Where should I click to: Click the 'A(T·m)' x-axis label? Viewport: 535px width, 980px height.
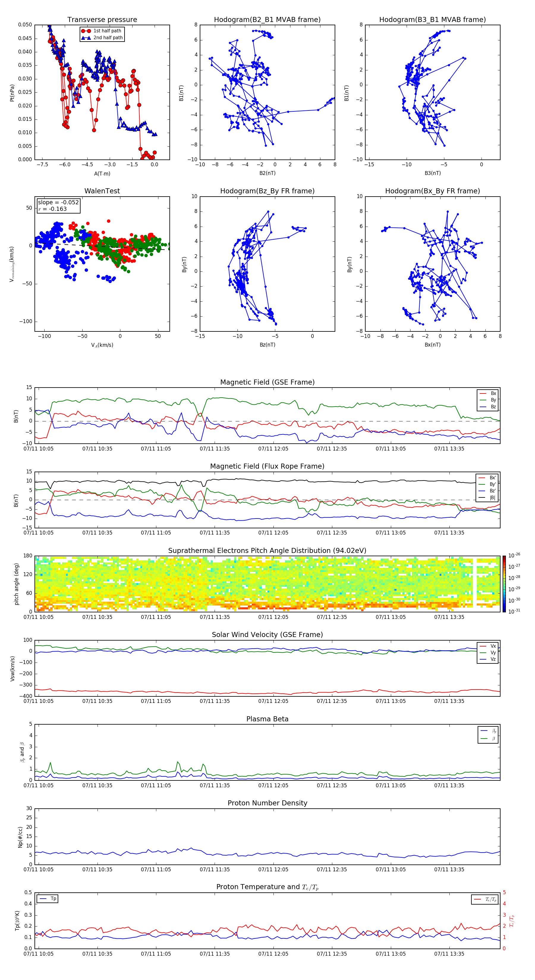[102, 174]
